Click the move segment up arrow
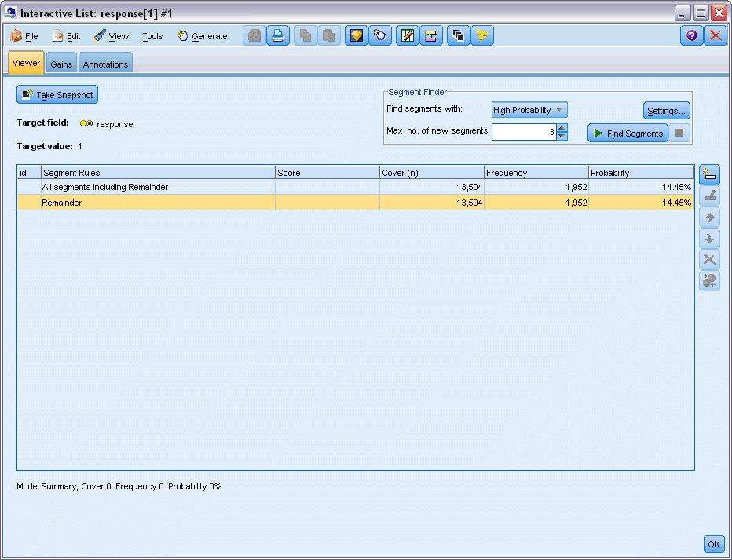This screenshot has height=560, width=732. click(709, 218)
